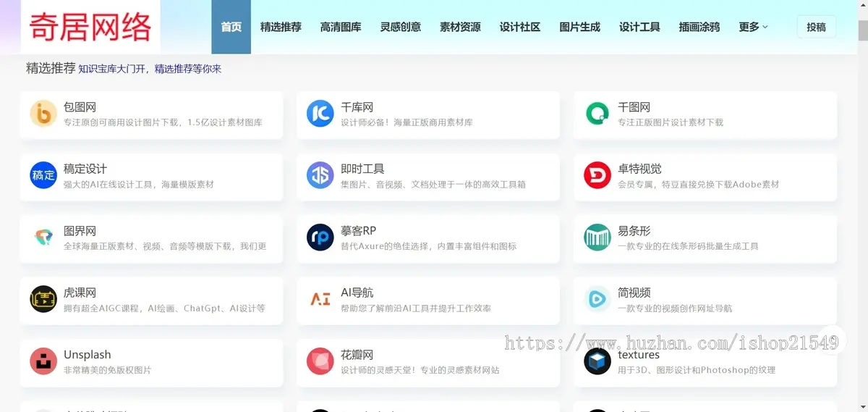Open the 素材资源 nav item

tap(460, 27)
